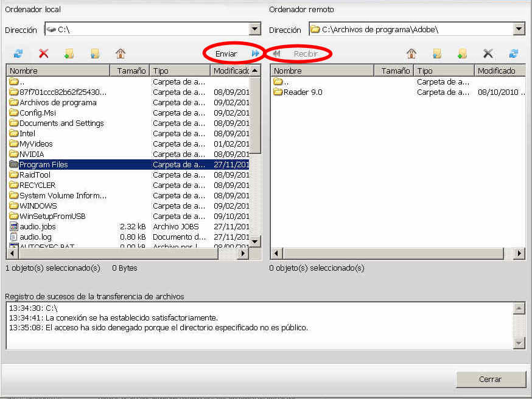Click the red delete icon in local panel

point(44,54)
